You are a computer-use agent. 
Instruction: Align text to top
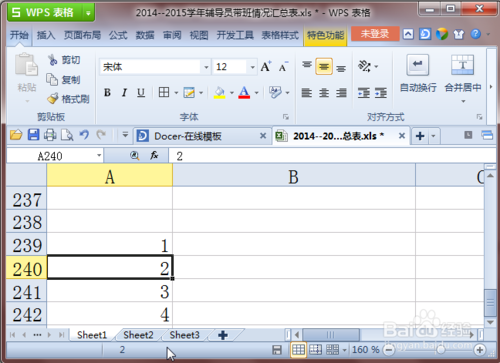click(307, 64)
